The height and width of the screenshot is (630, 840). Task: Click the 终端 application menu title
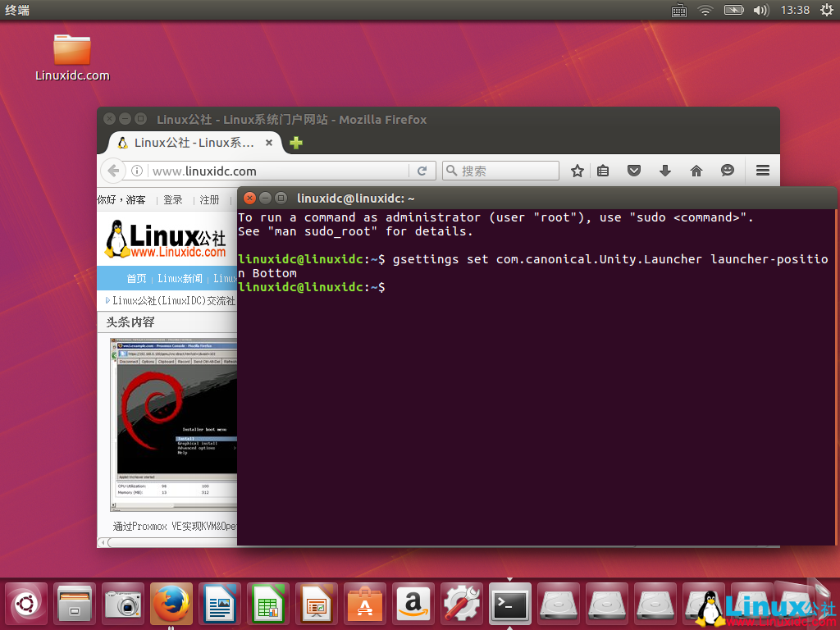[17, 10]
